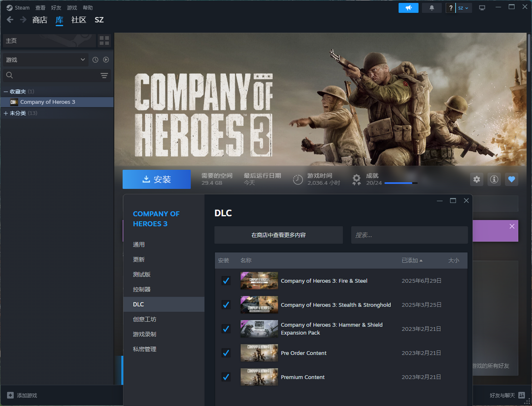Click the library search magnifier icon
Viewport: 532px width, 406px height.
9,75
